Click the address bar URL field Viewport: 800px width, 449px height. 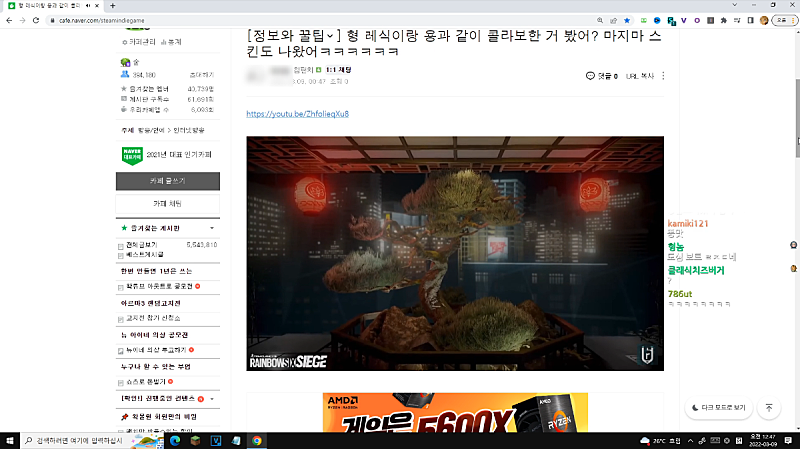click(321, 20)
